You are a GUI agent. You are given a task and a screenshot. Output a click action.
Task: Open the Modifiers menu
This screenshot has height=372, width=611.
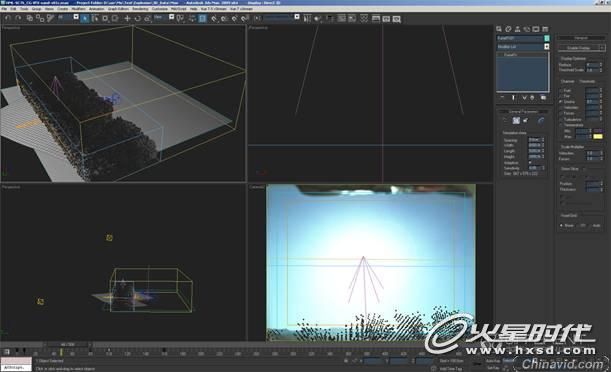(78, 9)
